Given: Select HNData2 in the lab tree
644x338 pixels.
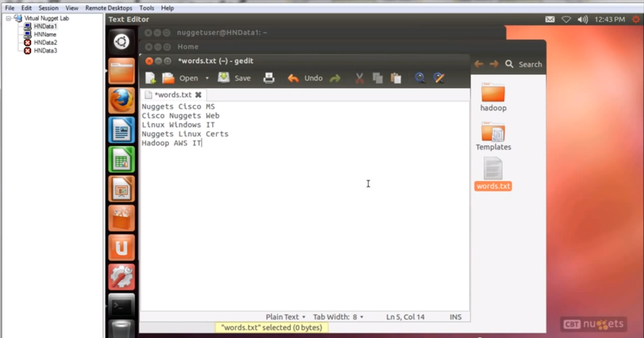Looking at the screenshot, I should pyautogui.click(x=45, y=43).
